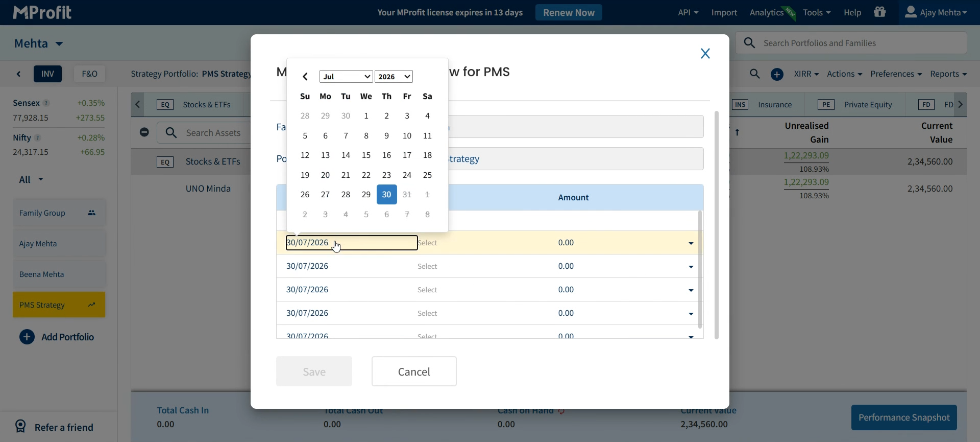Go back using the left arrow near INV

pos(19,74)
